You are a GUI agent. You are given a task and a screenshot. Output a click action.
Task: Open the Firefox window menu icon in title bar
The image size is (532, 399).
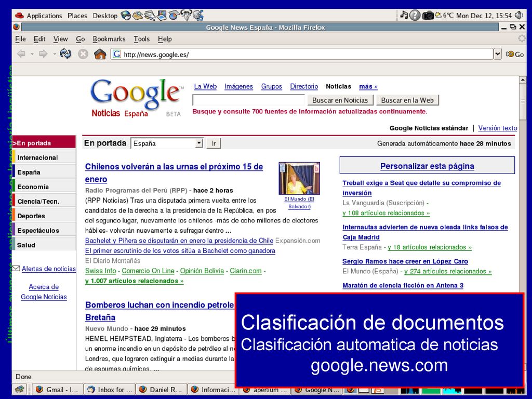(16, 27)
